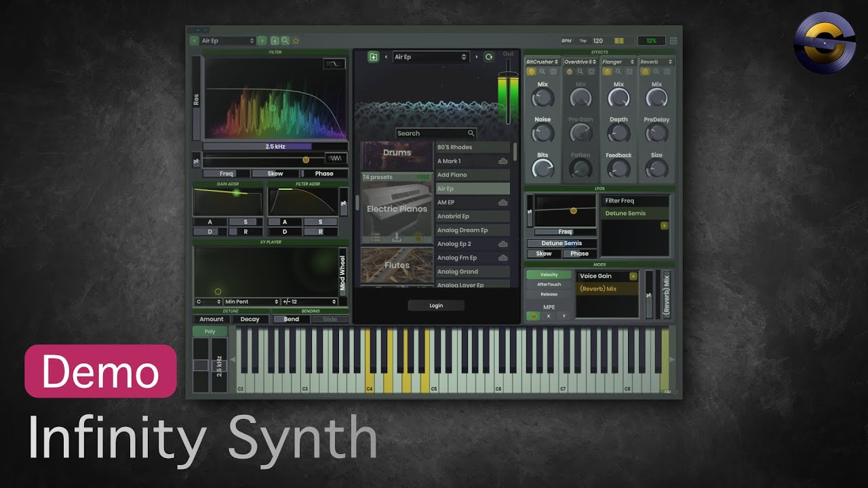Click the Detune Decay button
868x488 pixels.
(250, 319)
